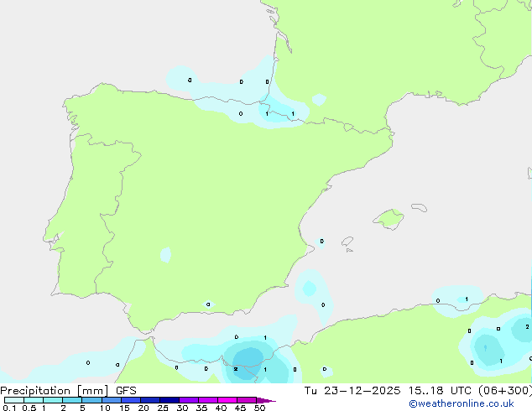The image size is (532, 411).
Task: Pick the 30–35 mm purple legend swatch
Action: (188, 400)
